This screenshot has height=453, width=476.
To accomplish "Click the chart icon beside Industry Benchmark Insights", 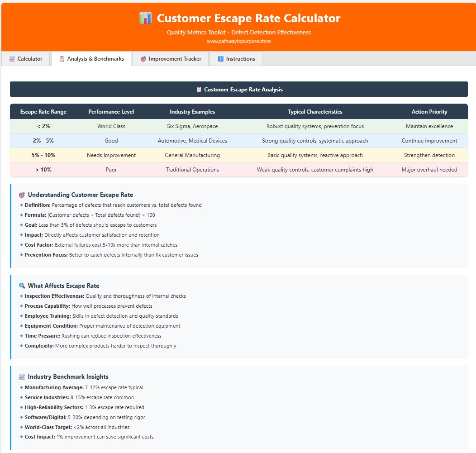I will [x=21, y=377].
